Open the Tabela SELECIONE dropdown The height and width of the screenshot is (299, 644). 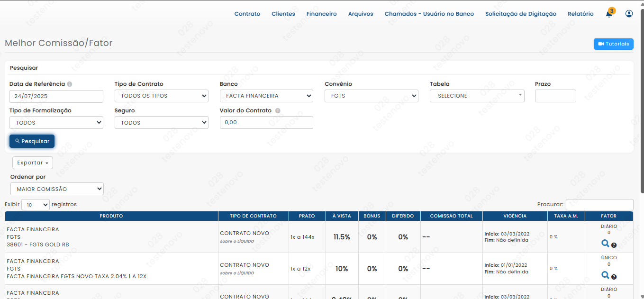click(x=477, y=96)
